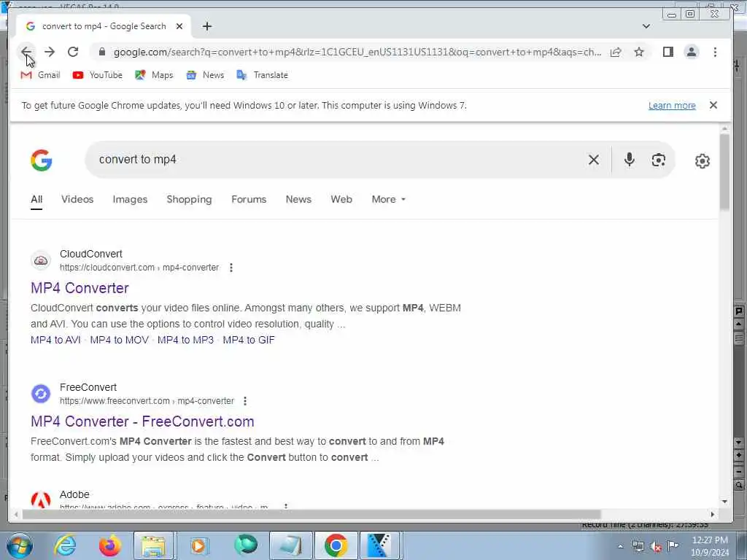747x560 pixels.
Task: Go to Google home via the G logo
Action: [x=42, y=160]
